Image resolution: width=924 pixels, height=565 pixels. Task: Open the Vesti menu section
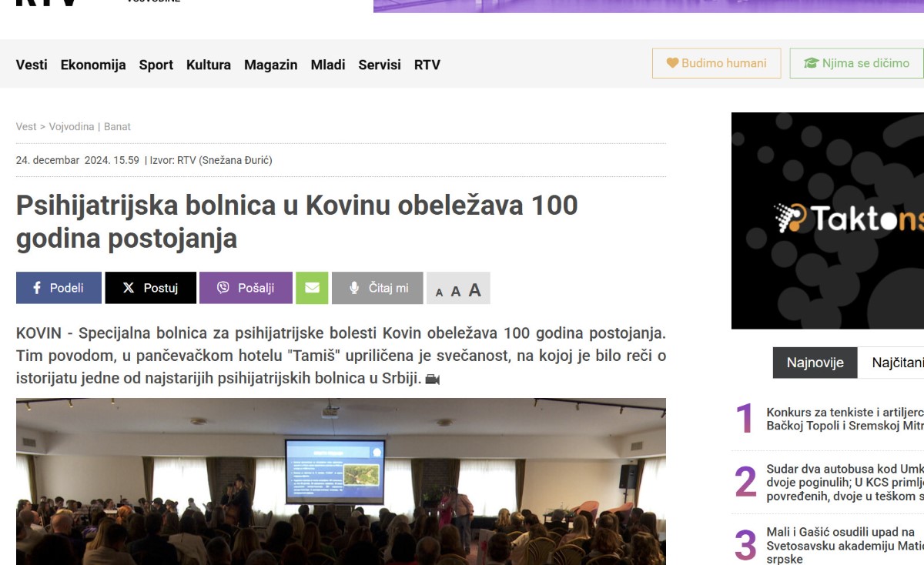pos(32,65)
